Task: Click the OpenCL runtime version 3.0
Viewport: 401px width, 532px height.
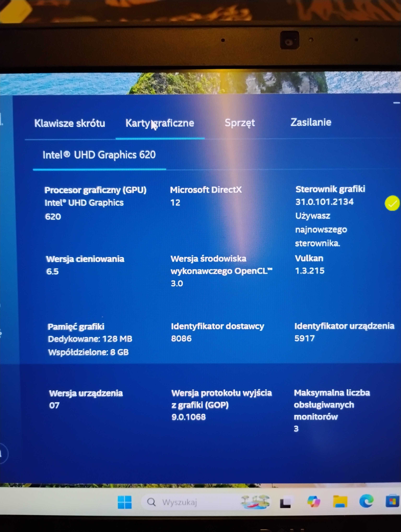Action: coord(177,284)
